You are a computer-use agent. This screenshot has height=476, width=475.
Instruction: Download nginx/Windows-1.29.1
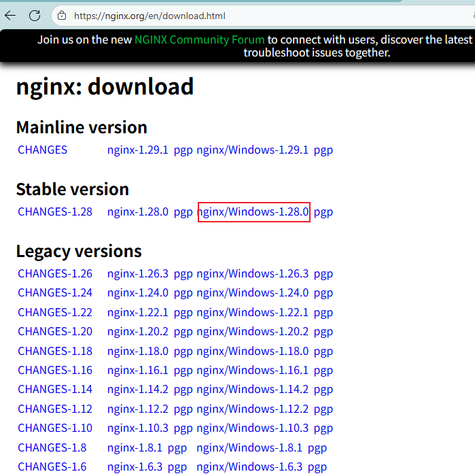coord(252,150)
